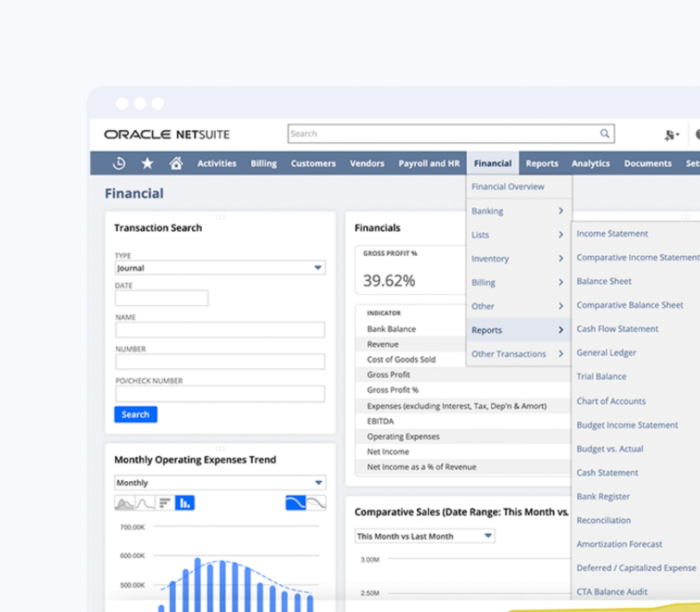Open Comparative Balance Sheet report
This screenshot has width=700, height=612.
630,305
